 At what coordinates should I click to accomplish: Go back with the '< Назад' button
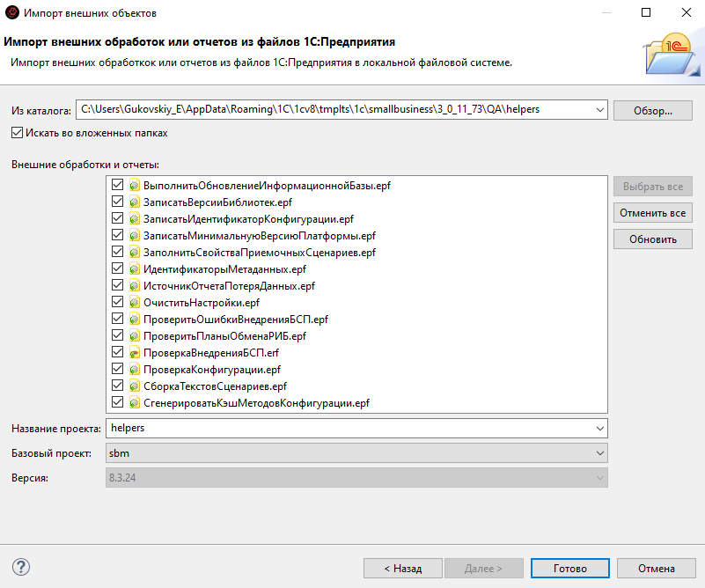click(x=403, y=569)
